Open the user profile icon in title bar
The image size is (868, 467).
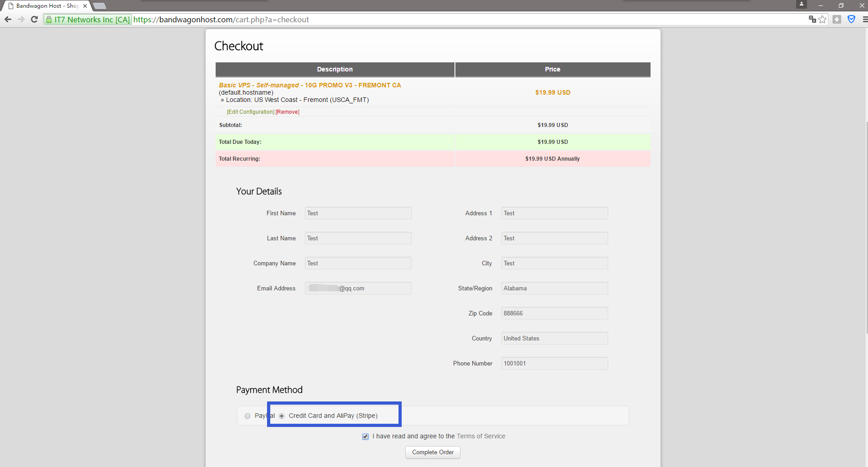[x=801, y=4]
